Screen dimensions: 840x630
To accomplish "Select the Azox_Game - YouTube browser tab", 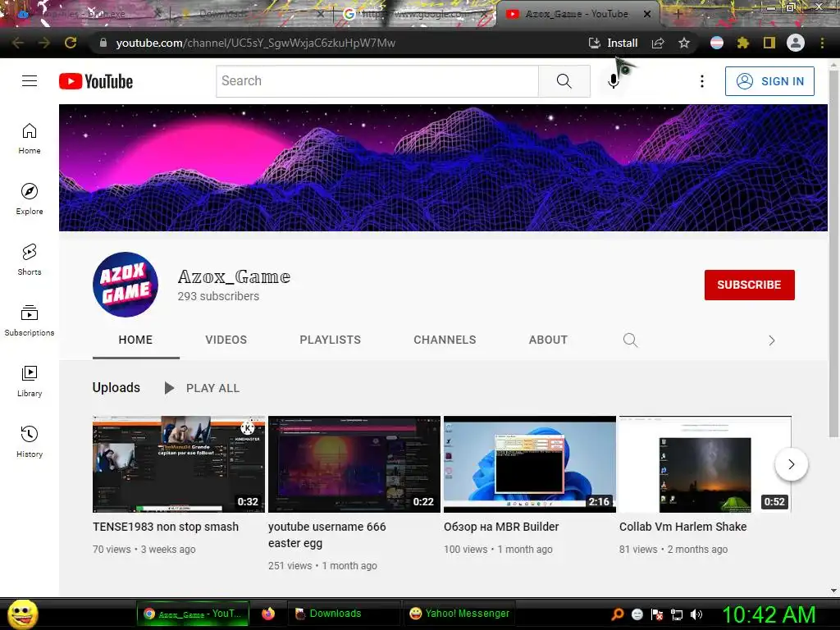I will tap(576, 14).
